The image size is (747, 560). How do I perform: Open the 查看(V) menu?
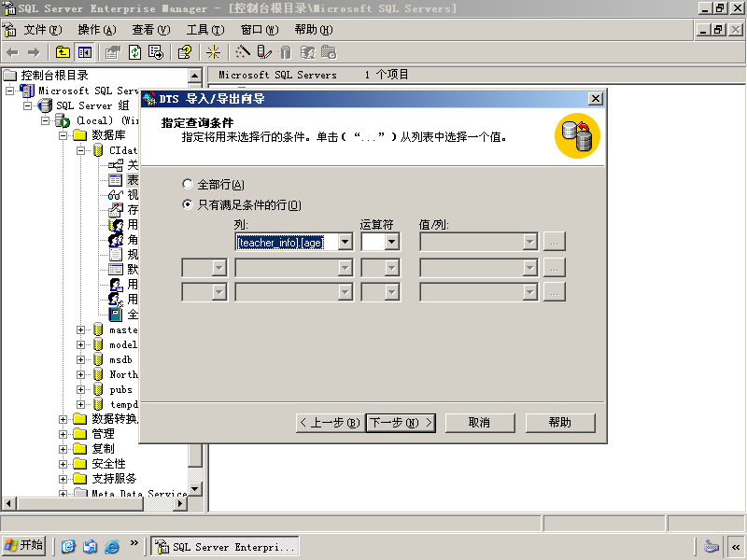(x=150, y=30)
